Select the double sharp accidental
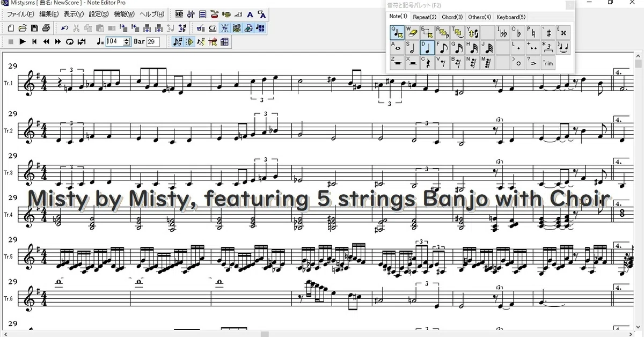Screen dimensions: 644x337 point(563,32)
